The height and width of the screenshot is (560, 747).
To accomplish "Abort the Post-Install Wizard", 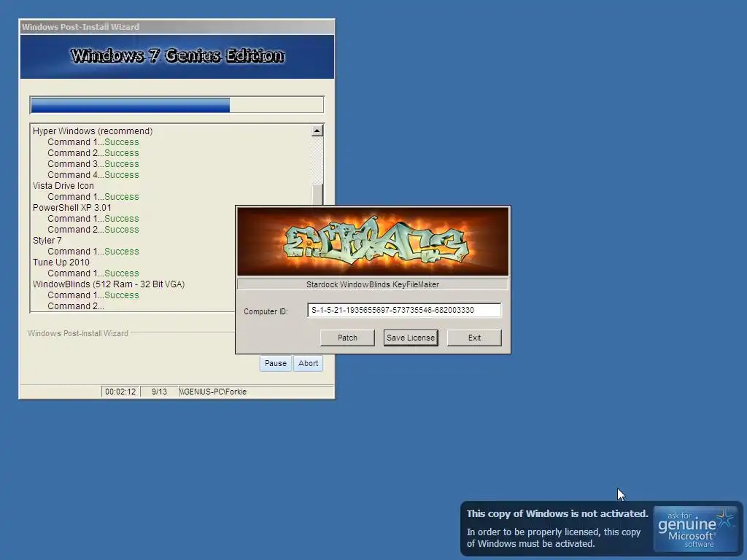I will 309,363.
